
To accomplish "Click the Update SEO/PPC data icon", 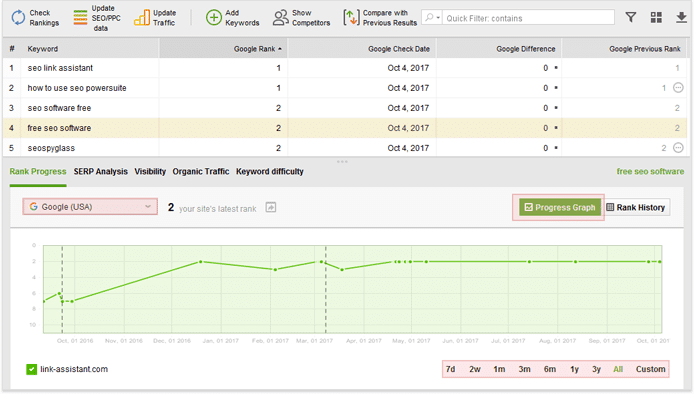I will [x=80, y=18].
